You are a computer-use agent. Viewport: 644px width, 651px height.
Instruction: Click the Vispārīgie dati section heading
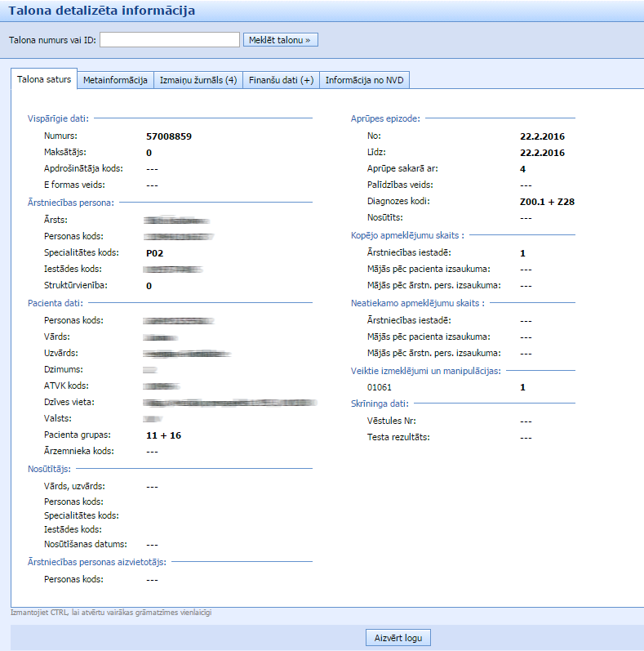click(x=58, y=118)
